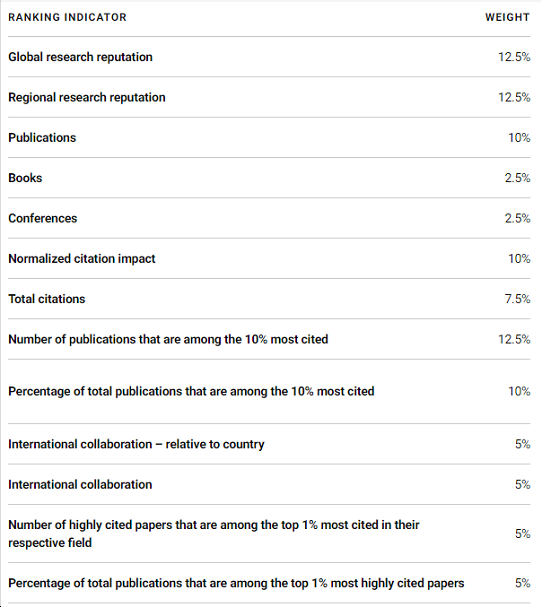The image size is (541, 607).
Task: Click the 2.5% weight next to Books
Action: click(x=517, y=178)
